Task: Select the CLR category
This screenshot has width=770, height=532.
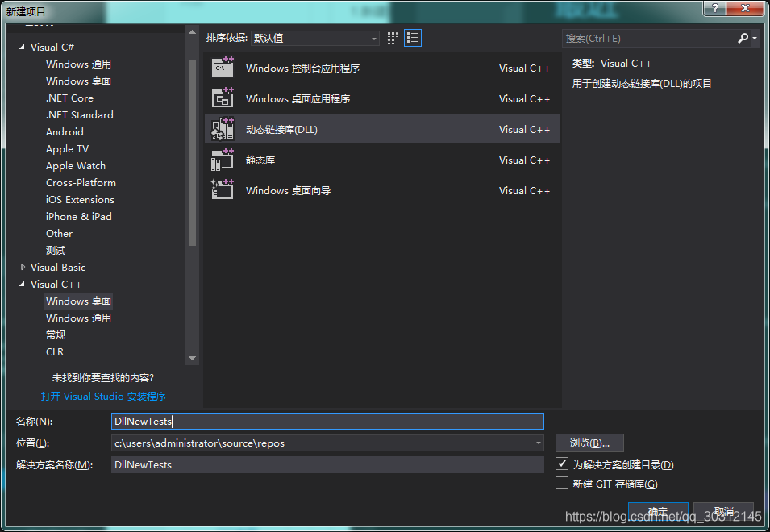Action: click(x=55, y=352)
